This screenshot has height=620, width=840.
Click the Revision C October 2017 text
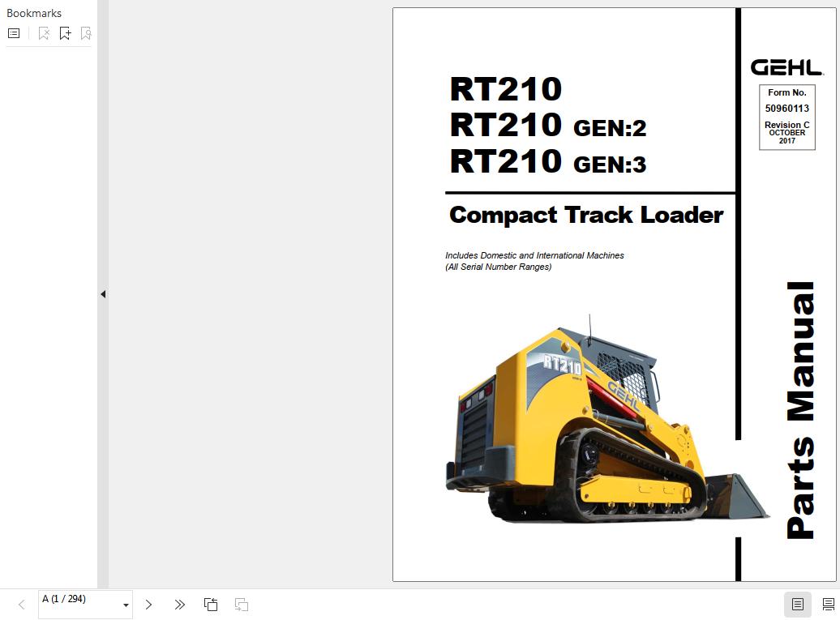pyautogui.click(x=787, y=132)
